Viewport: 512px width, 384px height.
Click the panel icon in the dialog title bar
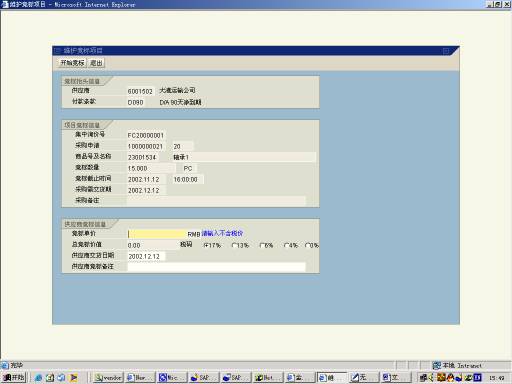[x=58, y=51]
